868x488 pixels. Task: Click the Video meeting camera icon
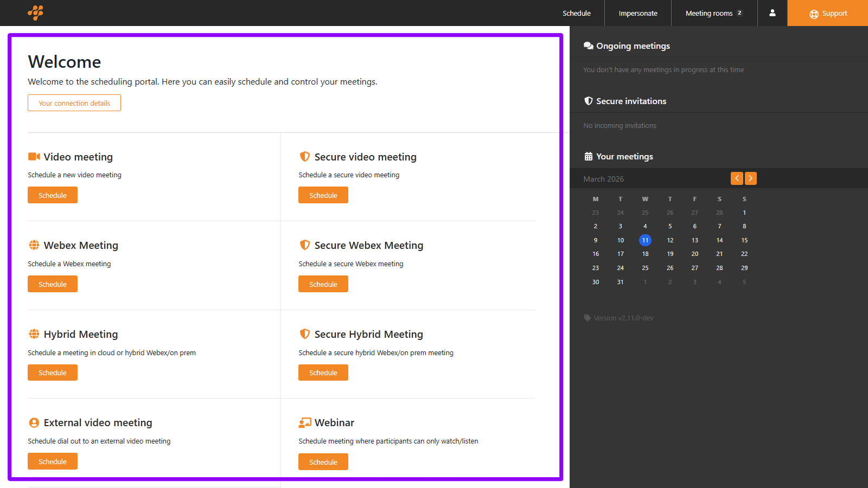pyautogui.click(x=34, y=157)
